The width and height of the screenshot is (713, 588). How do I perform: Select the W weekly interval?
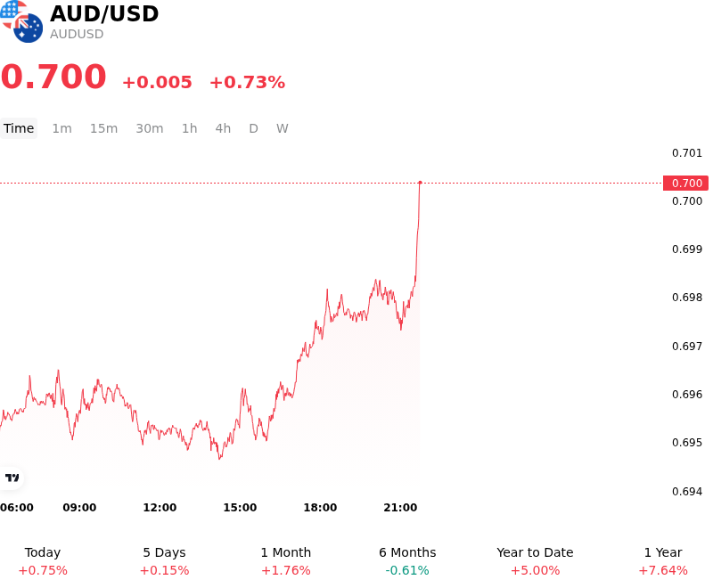(283, 128)
